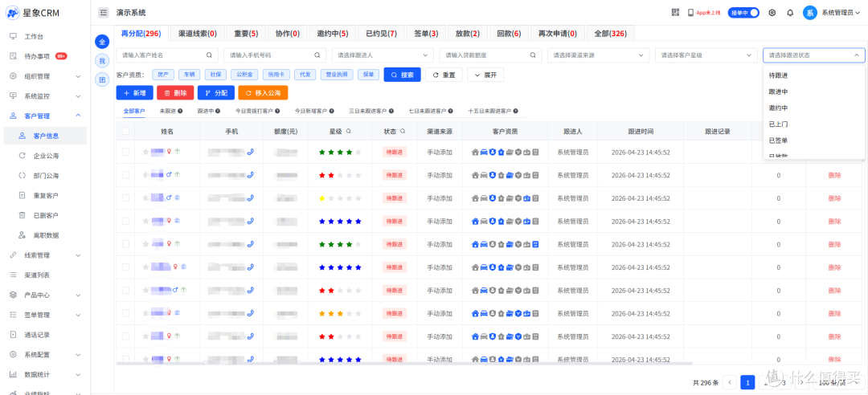Image resolution: width=868 pixels, height=395 pixels.
Task: Open the QR code icon in header
Action: [x=675, y=12]
